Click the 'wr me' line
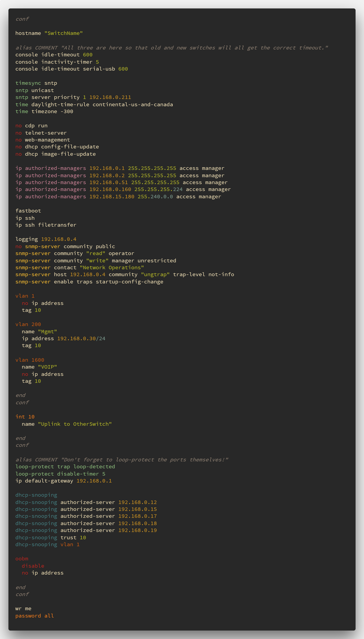 coord(24,609)
